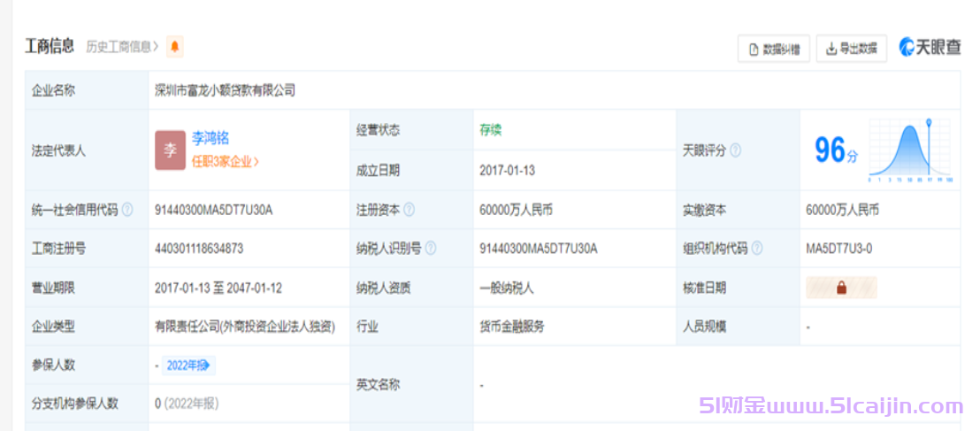Select 60000万人民币 in 实缴资本 row
The height and width of the screenshot is (431, 980).
pyautogui.click(x=843, y=210)
